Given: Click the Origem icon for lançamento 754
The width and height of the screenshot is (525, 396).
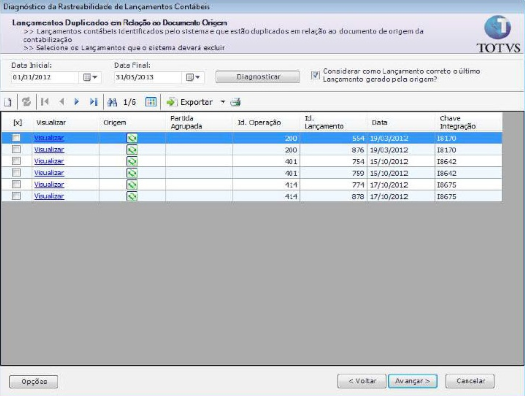Looking at the screenshot, I should pyautogui.click(x=132, y=161).
